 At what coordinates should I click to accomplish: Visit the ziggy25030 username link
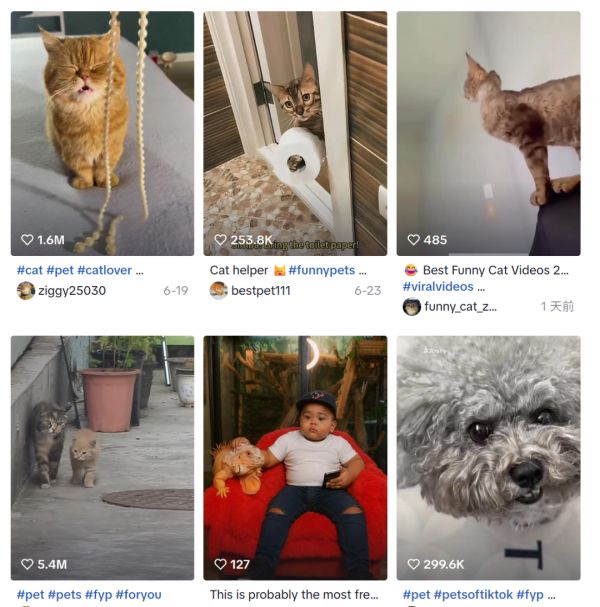point(72,291)
